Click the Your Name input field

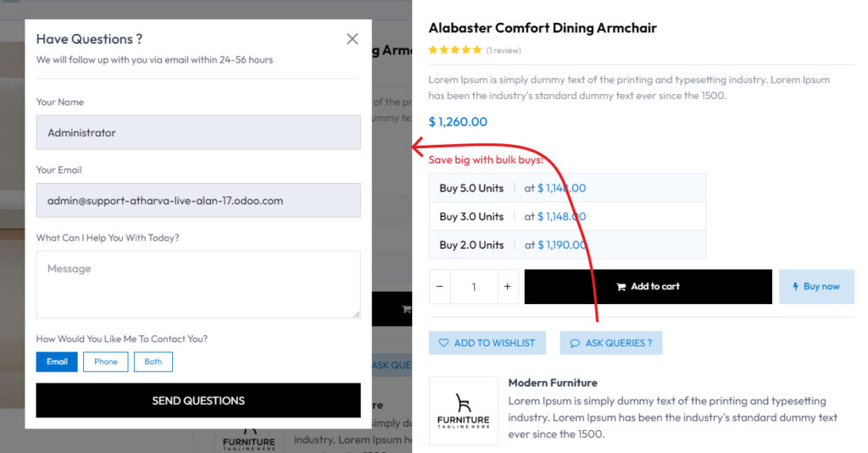coord(198,133)
